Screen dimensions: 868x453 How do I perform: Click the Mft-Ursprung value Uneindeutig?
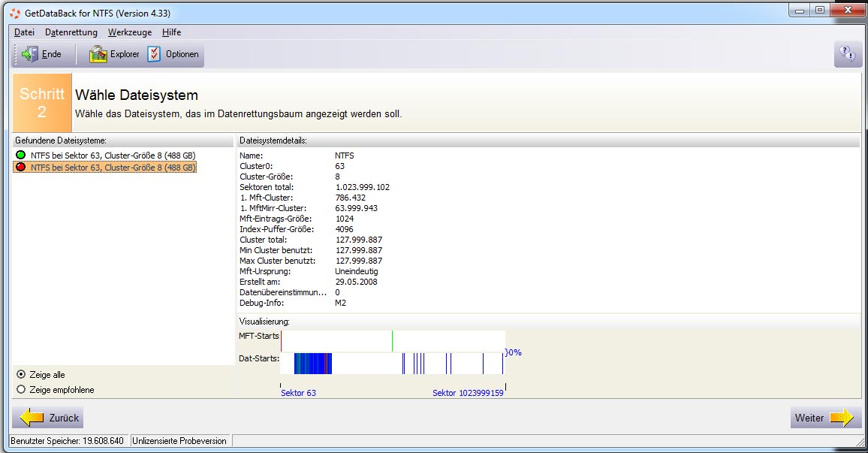click(x=357, y=271)
